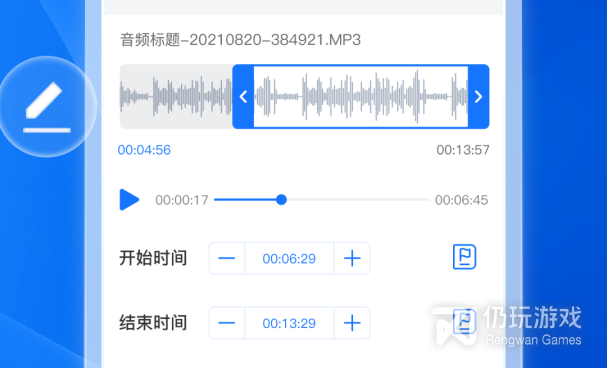This screenshot has width=607, height=368.
Task: Click the unplayed part of the progress track
Action: (x=358, y=200)
